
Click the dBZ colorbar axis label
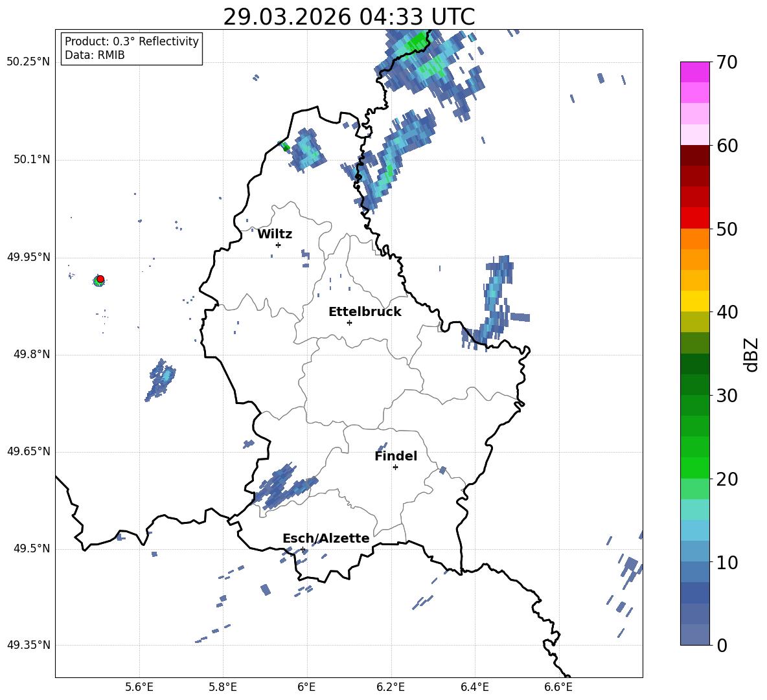pos(751,354)
